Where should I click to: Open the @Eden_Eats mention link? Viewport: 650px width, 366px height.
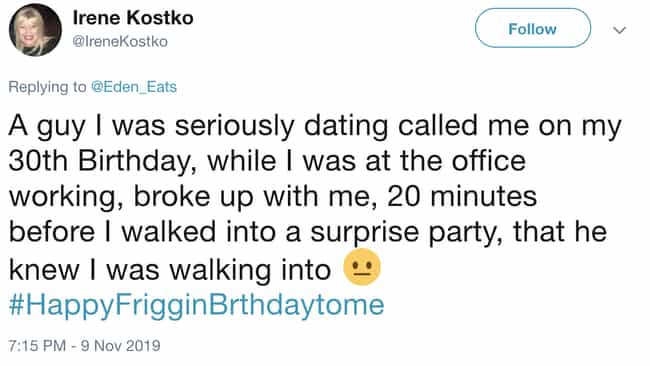[x=134, y=87]
